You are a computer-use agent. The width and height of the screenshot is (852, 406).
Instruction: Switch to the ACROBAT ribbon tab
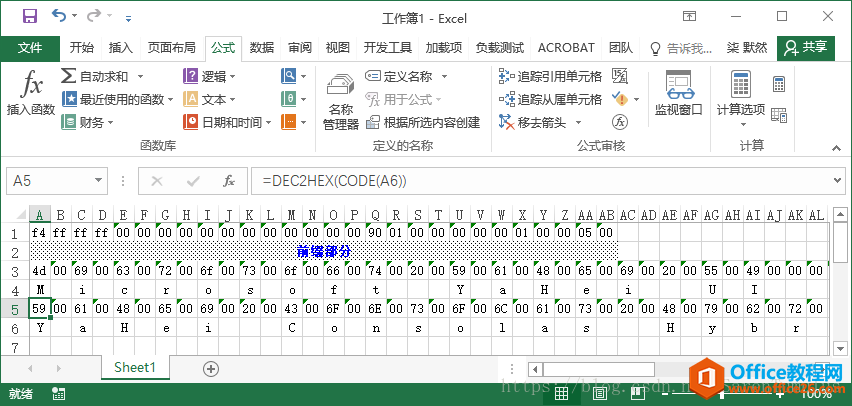pyautogui.click(x=566, y=48)
